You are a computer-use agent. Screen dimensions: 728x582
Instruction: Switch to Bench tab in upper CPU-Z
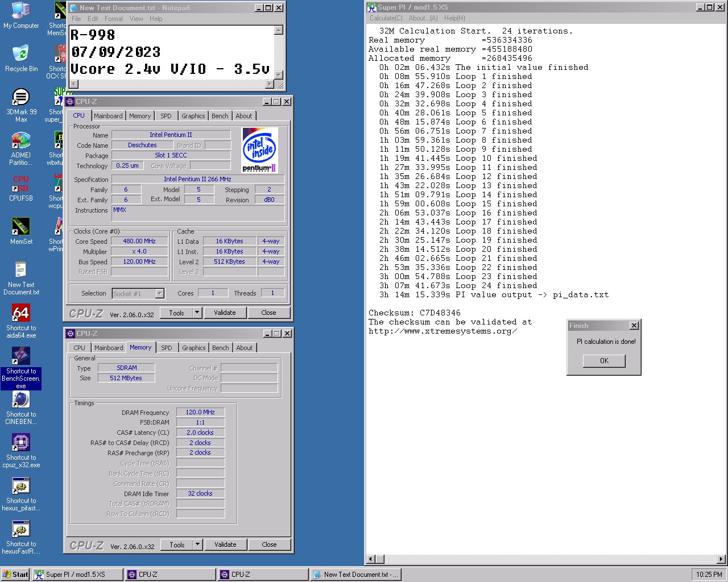(220, 116)
